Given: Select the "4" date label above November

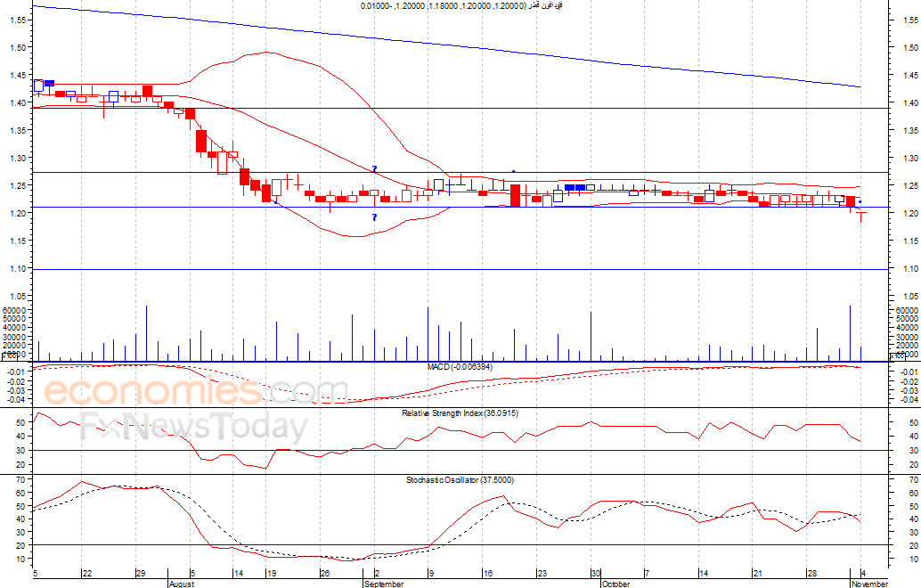Looking at the screenshot, I should (x=863, y=574).
